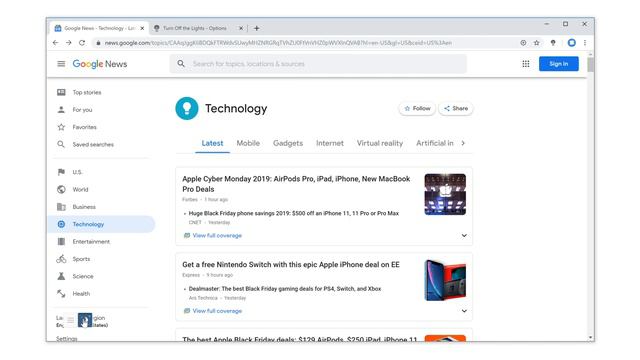640x360 pixels.
Task: Click the browser back arrow
Action: [x=56, y=42]
